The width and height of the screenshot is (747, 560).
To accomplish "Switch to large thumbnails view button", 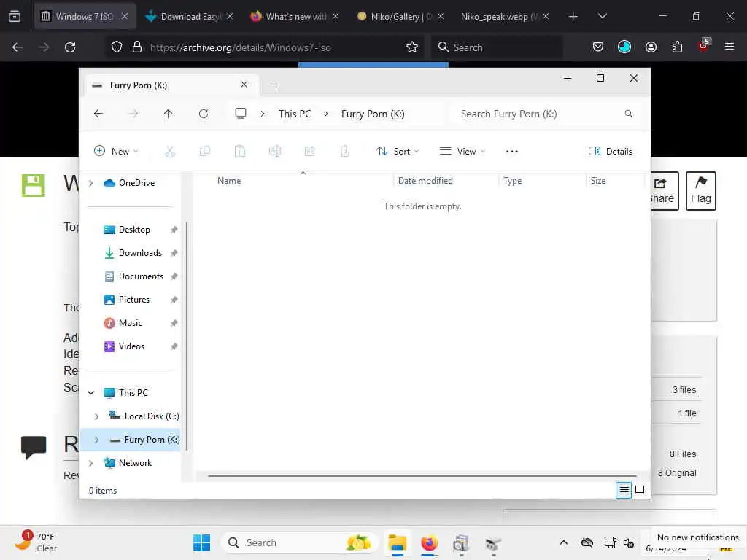I will (640, 489).
